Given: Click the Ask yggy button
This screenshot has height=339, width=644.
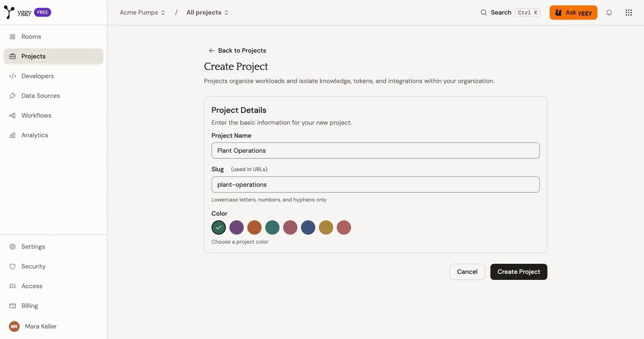Looking at the screenshot, I should (573, 13).
